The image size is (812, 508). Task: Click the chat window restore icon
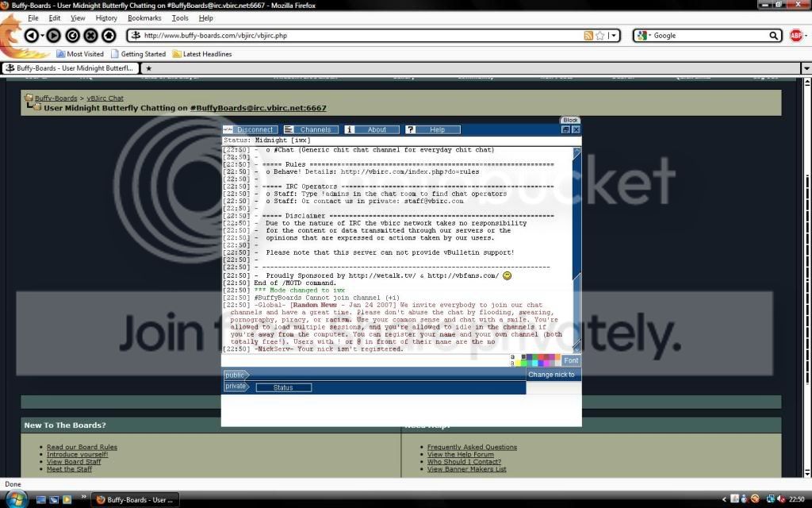565,129
